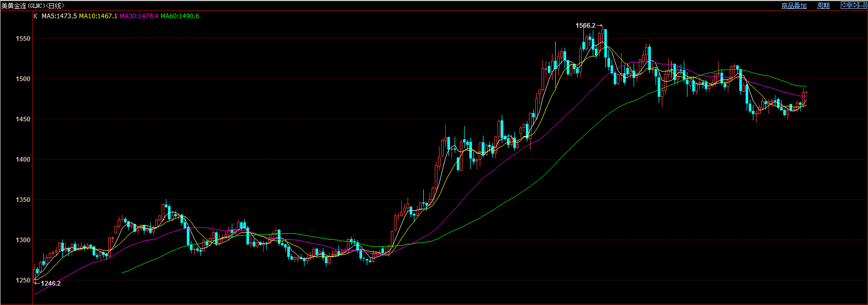The height and width of the screenshot is (305, 868).
Task: Click the 1400 price axis label
Action: coord(23,160)
